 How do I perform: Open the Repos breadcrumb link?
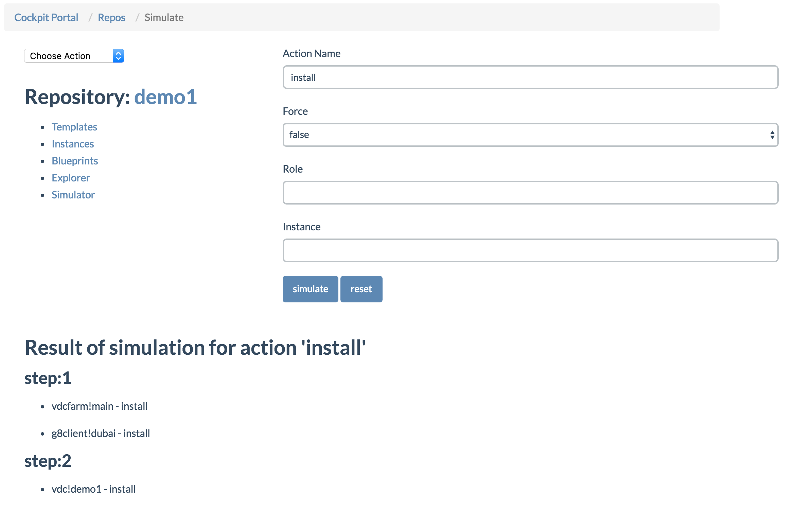[x=111, y=17]
